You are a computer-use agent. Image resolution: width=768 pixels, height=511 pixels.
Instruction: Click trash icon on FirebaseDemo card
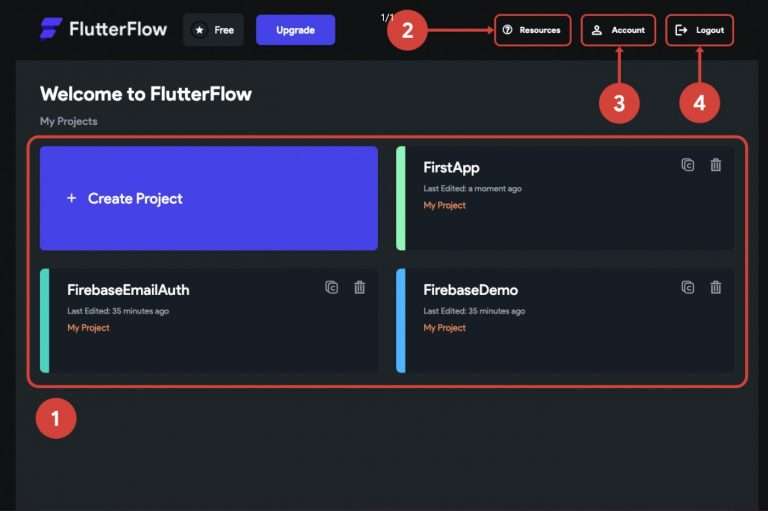click(716, 288)
